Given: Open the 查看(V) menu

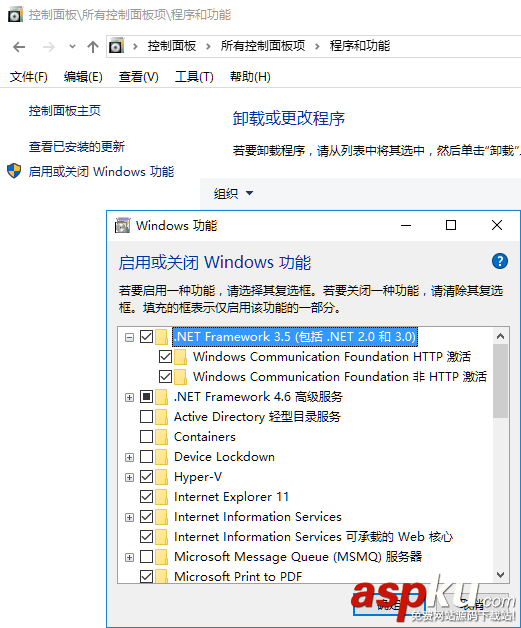Looking at the screenshot, I should (139, 76).
